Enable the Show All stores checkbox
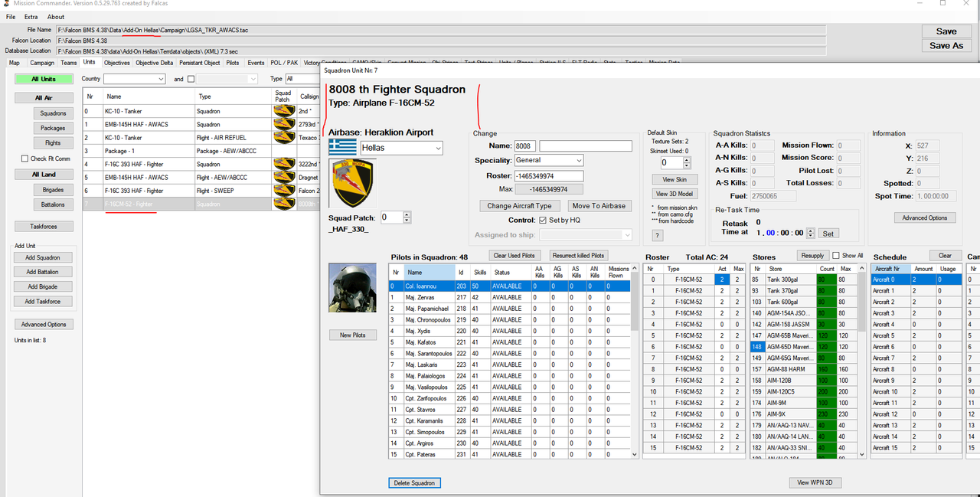The height and width of the screenshot is (497, 980). click(836, 256)
